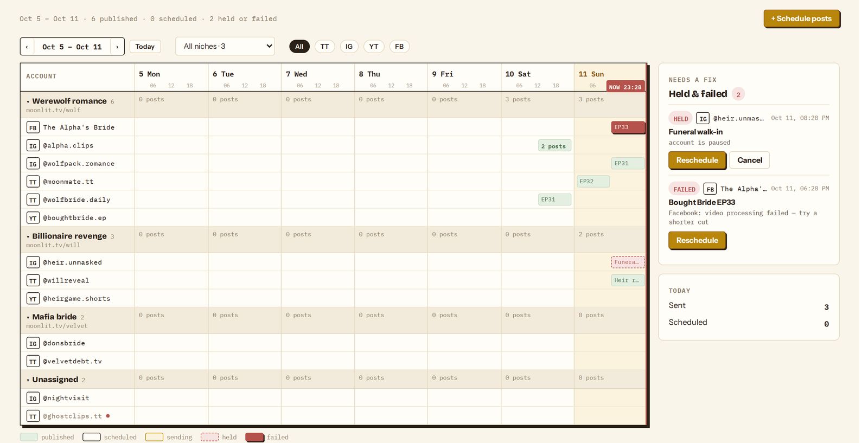Viewport: 868px width, 443px height.
Task: Click the TT badge next to @moonmate.tt
Action: click(33, 182)
